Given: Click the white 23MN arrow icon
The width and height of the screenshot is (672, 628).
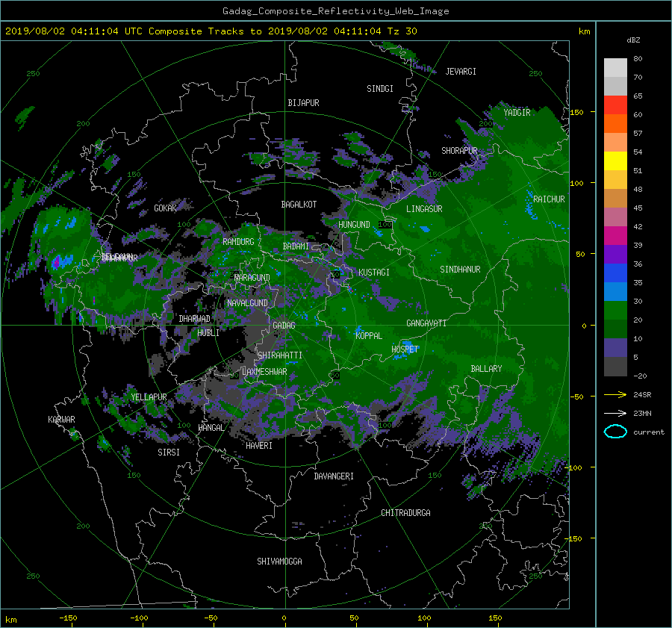Looking at the screenshot, I should click(x=615, y=413).
